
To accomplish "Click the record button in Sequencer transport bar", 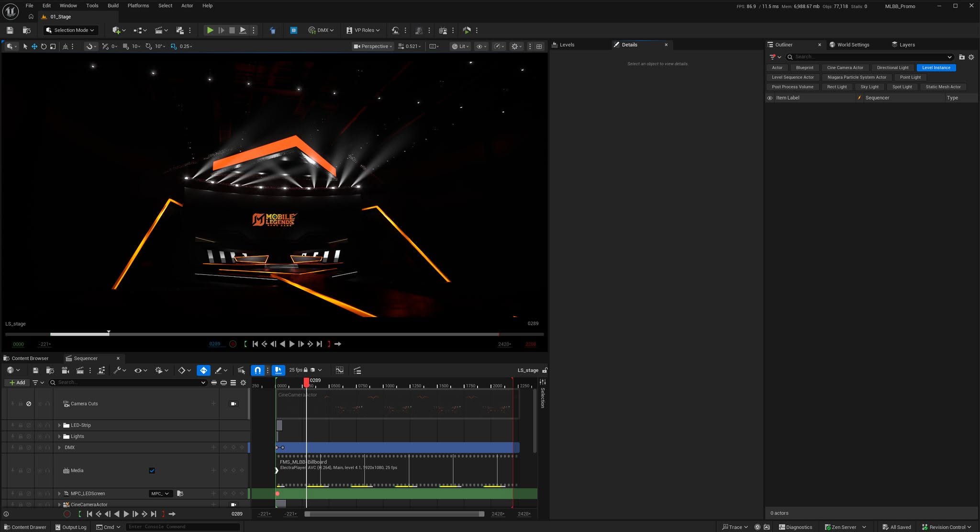I will coord(67,514).
